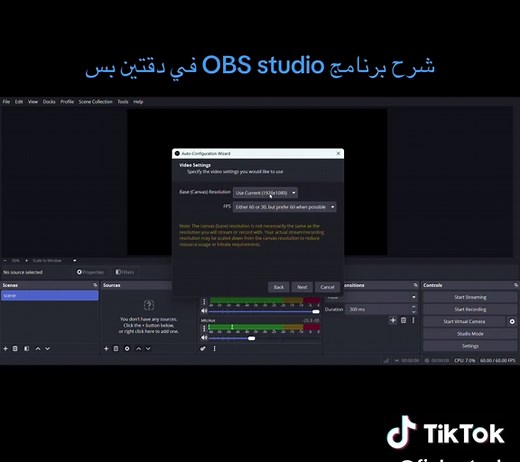
Task: Move scene up in Scenes panel
Action: click(38, 348)
